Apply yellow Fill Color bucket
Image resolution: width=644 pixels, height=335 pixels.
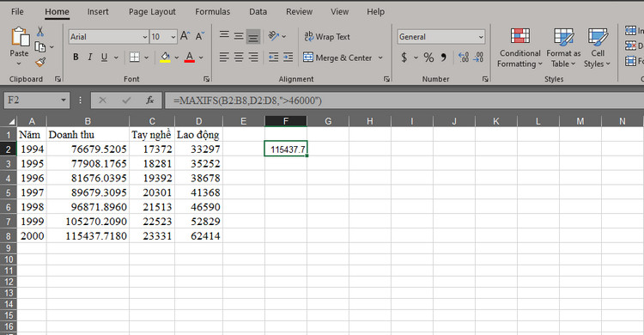165,58
